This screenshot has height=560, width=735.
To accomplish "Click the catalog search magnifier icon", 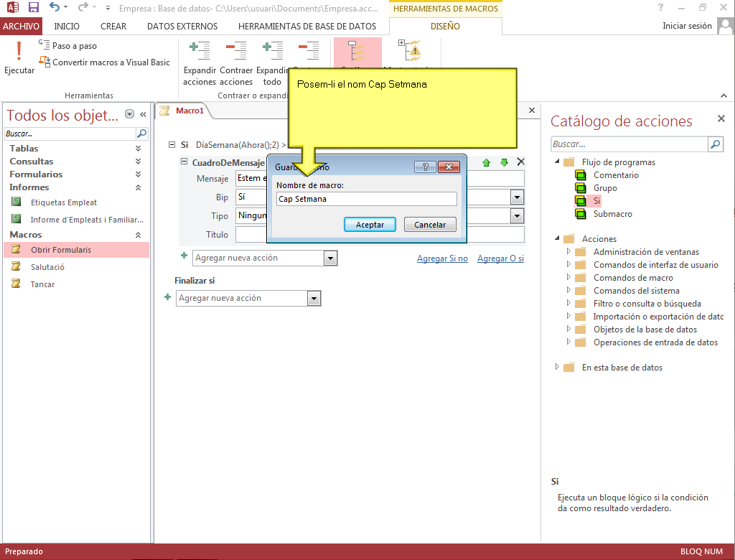I will [x=716, y=144].
